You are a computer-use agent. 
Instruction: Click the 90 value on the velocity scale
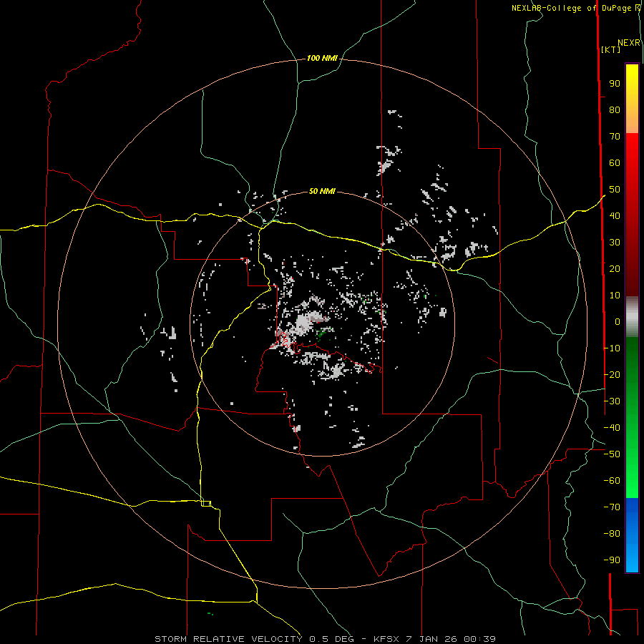(x=615, y=84)
